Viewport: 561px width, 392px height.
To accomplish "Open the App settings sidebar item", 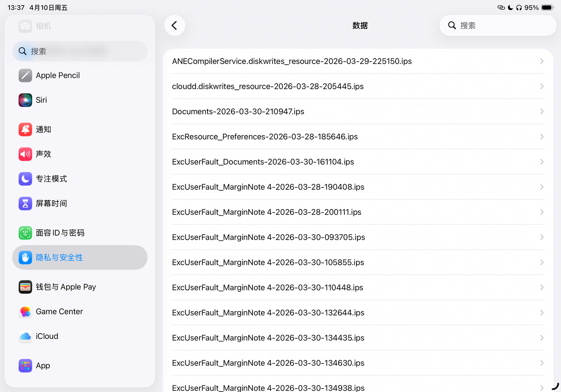I will coord(80,365).
